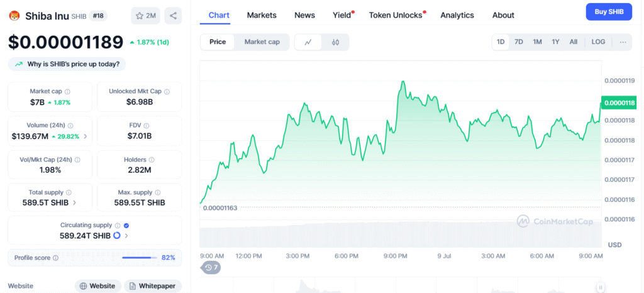Viewport: 644px width, 293px height.
Task: Click the Vol/Mkt Cap info icon
Action: click(x=77, y=160)
